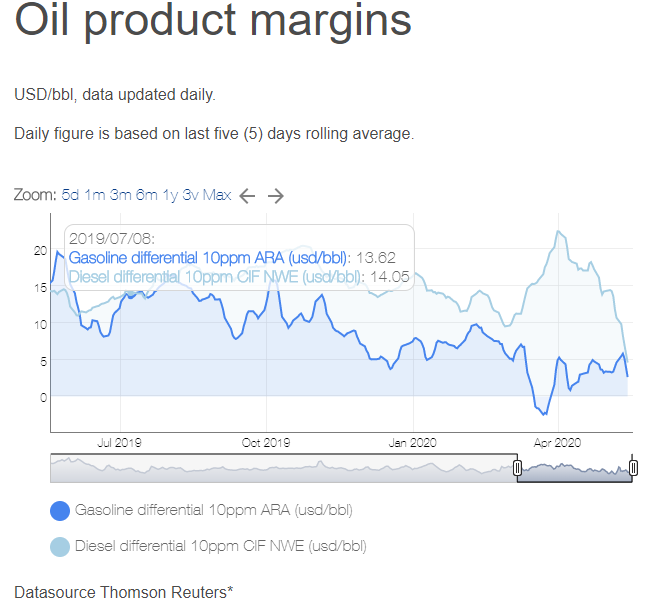The height and width of the screenshot is (612, 660).
Task: Show full data with Max zoom
Action: pos(217,195)
